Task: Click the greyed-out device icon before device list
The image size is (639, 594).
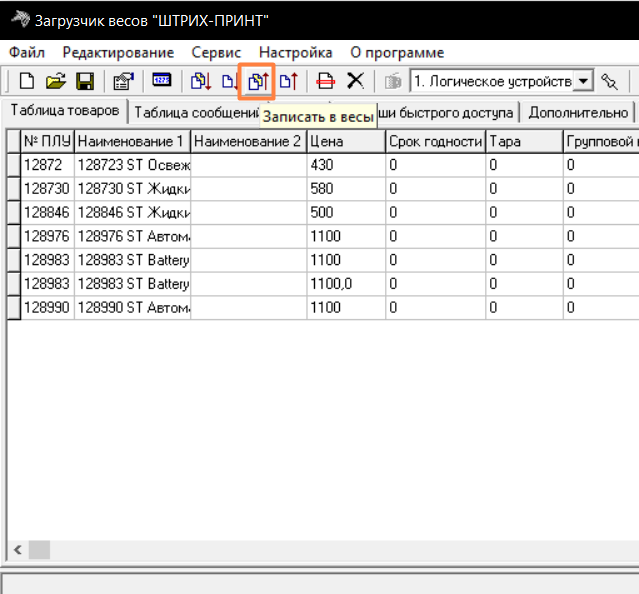Action: click(x=393, y=81)
